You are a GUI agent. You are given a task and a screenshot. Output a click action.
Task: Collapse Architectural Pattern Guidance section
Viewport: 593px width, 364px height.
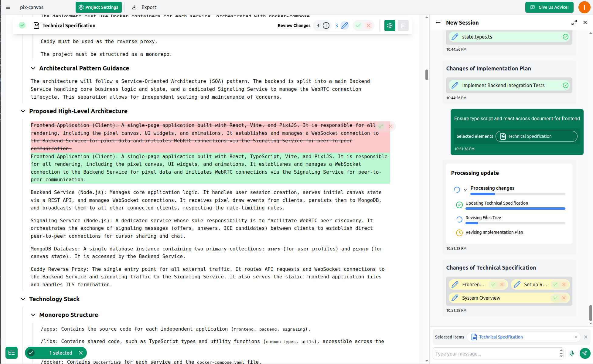pos(33,68)
